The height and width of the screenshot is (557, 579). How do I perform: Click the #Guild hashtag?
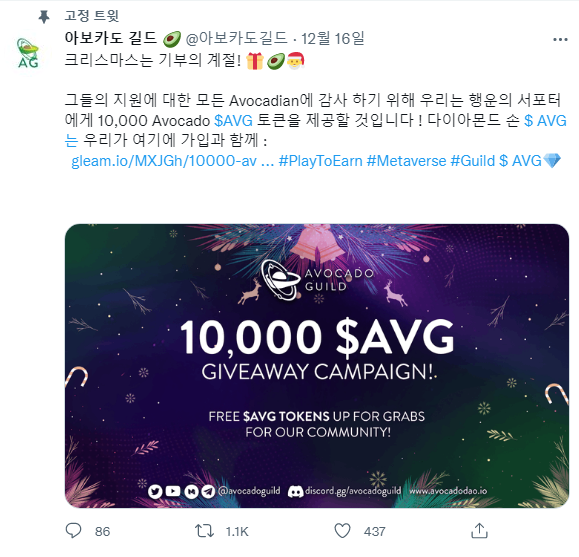click(x=473, y=161)
